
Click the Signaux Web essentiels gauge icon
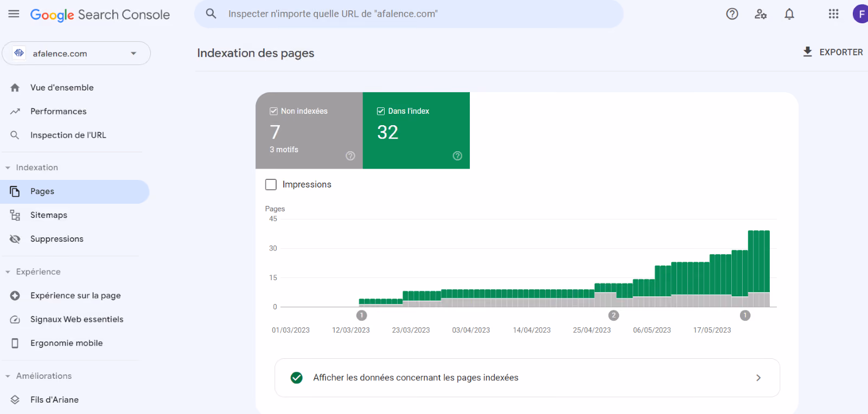tap(15, 319)
